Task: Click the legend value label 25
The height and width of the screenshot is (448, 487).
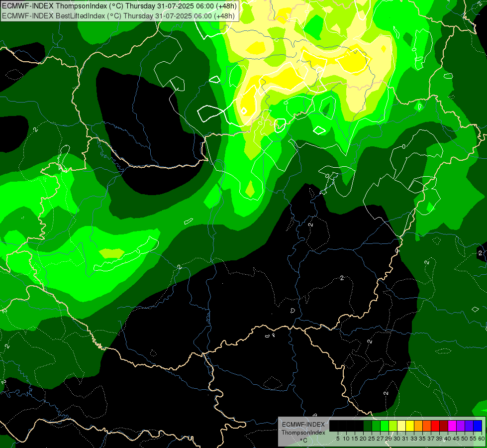Action: click(372, 439)
